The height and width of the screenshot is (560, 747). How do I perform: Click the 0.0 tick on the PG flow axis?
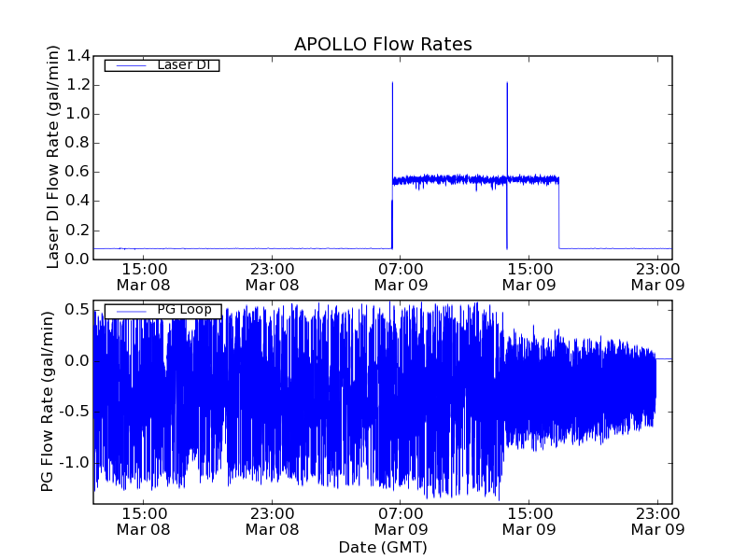[78, 361]
